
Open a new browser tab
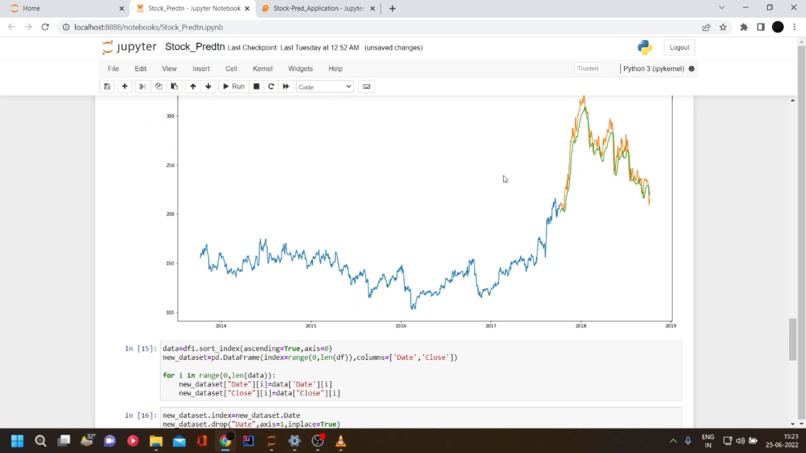(392, 8)
